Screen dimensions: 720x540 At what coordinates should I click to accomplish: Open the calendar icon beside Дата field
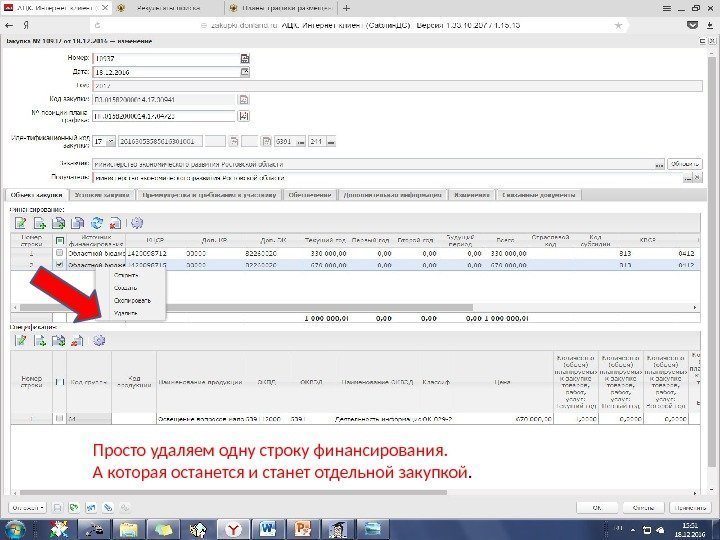click(x=245, y=72)
